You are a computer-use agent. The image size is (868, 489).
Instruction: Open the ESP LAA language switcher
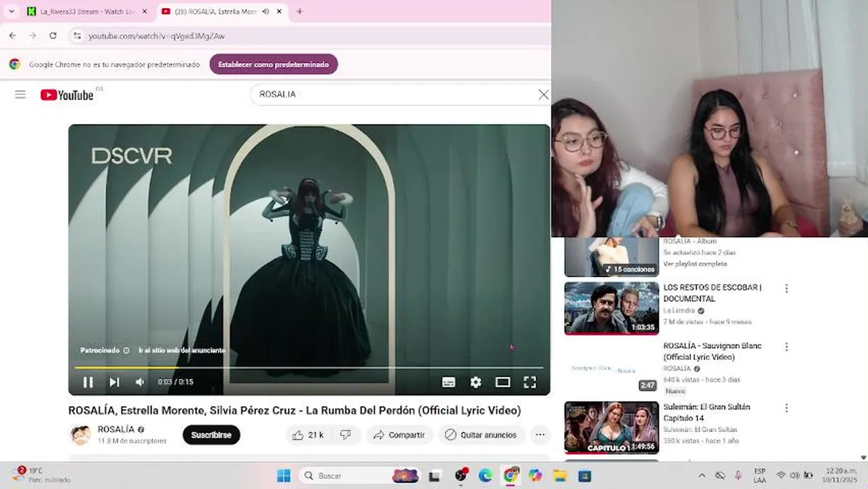(x=760, y=475)
